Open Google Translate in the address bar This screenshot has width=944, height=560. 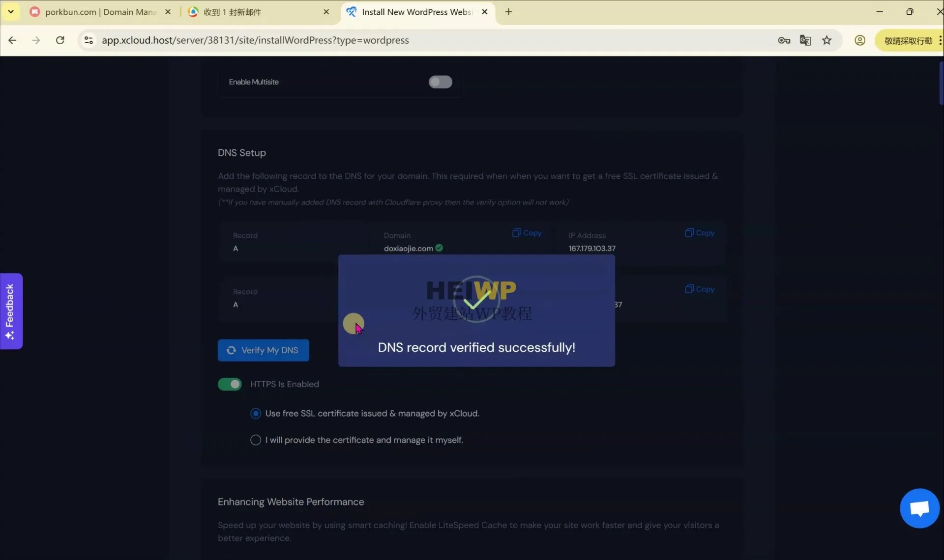(805, 40)
